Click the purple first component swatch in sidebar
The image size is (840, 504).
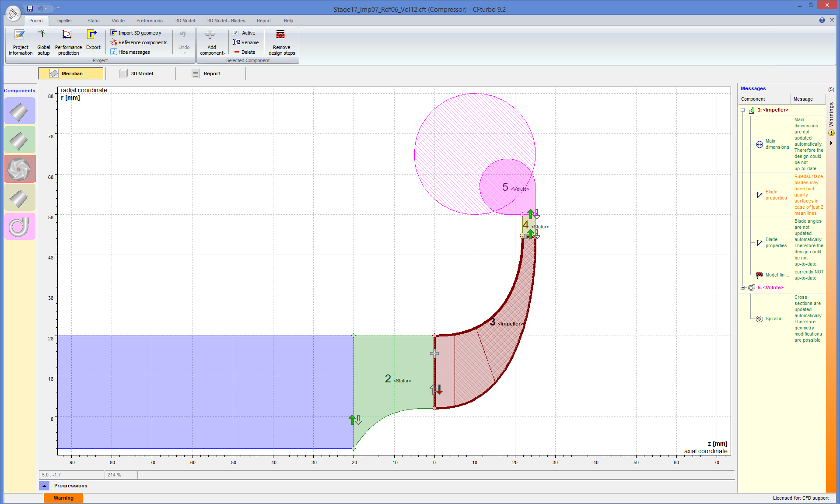tap(20, 112)
